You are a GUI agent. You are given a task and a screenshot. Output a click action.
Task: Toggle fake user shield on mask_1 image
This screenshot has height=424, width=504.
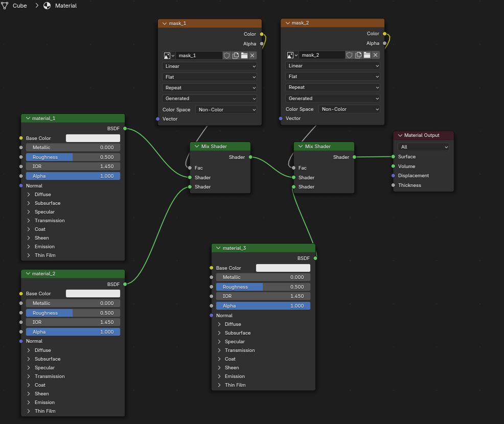click(226, 56)
